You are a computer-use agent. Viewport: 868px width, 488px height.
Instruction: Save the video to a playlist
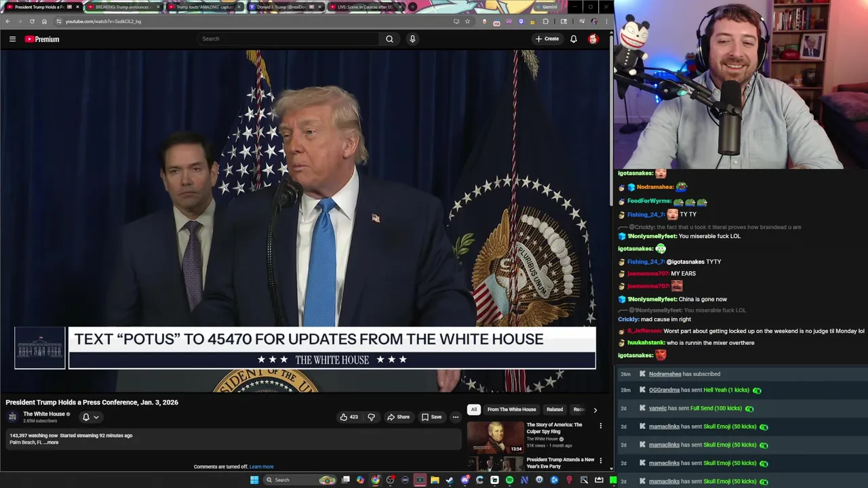431,417
